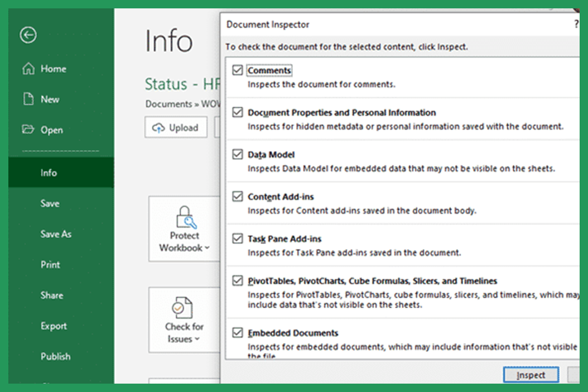Select the Protect Workbook lock icon

point(184,215)
